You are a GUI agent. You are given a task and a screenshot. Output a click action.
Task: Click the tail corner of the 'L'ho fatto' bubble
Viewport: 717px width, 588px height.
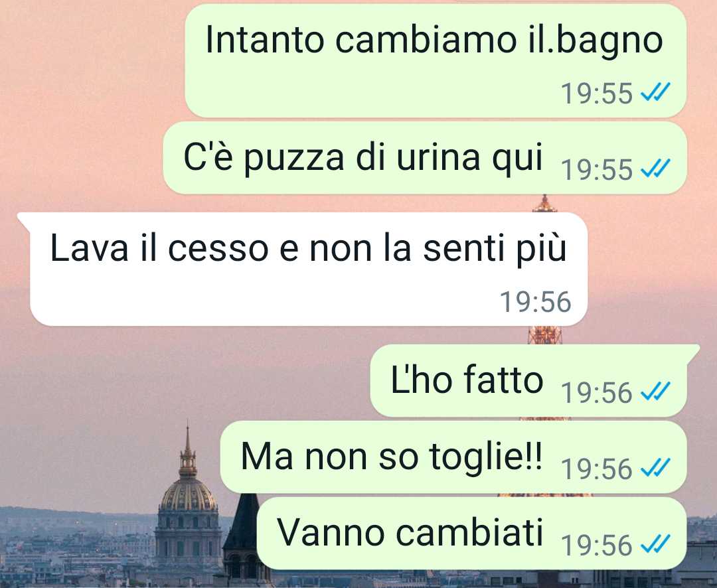tap(692, 352)
